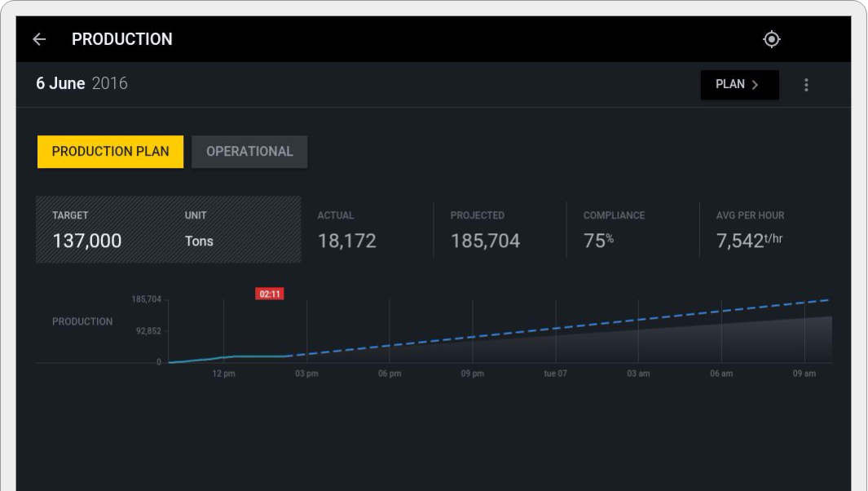The height and width of the screenshot is (491, 868).
Task: Click the crosshair locate icon in header
Action: click(771, 39)
